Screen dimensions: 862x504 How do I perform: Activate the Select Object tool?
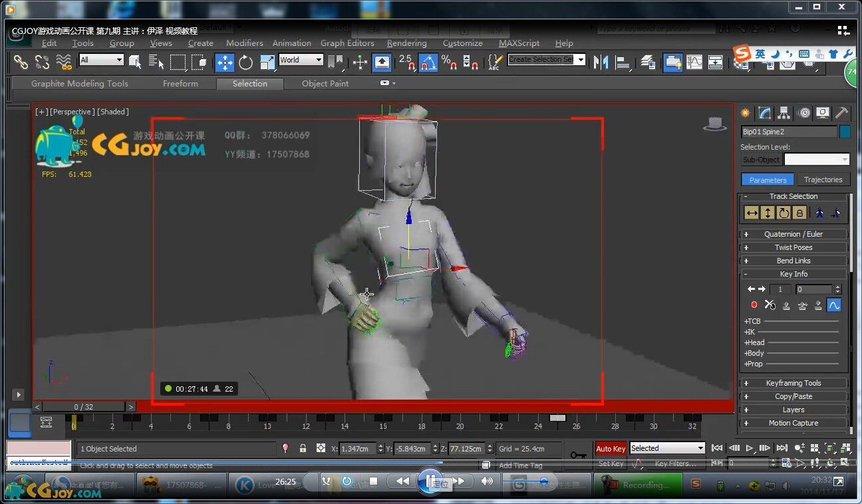(135, 62)
